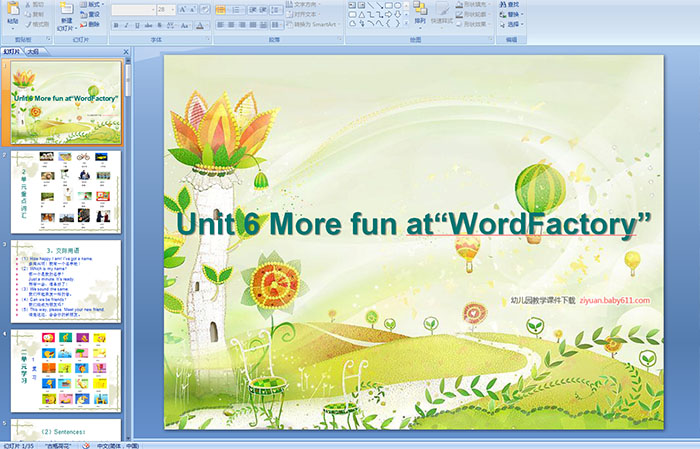
Task: Open the Columns dropdown
Action: (x=277, y=25)
